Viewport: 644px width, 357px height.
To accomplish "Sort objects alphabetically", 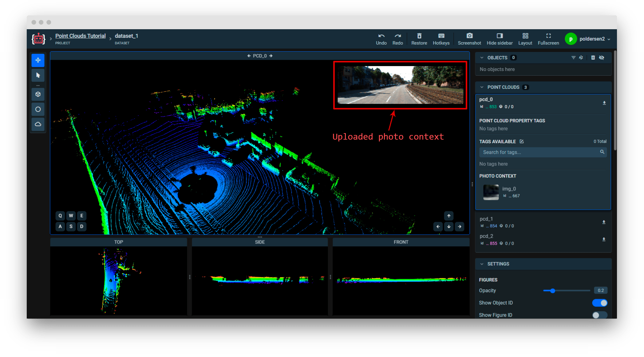I will pos(581,58).
